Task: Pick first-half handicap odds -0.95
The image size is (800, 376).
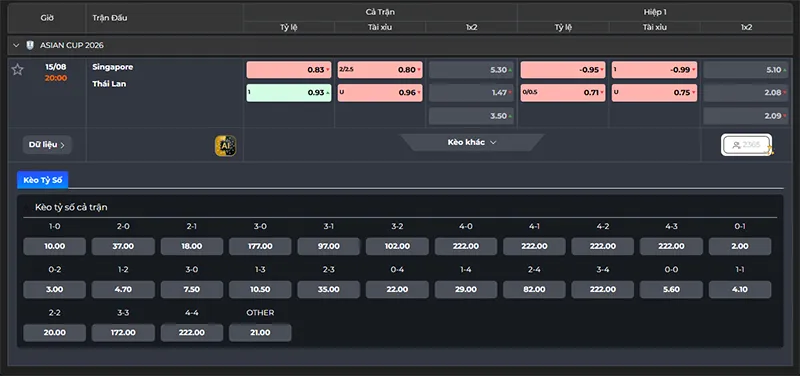Action: click(x=563, y=70)
